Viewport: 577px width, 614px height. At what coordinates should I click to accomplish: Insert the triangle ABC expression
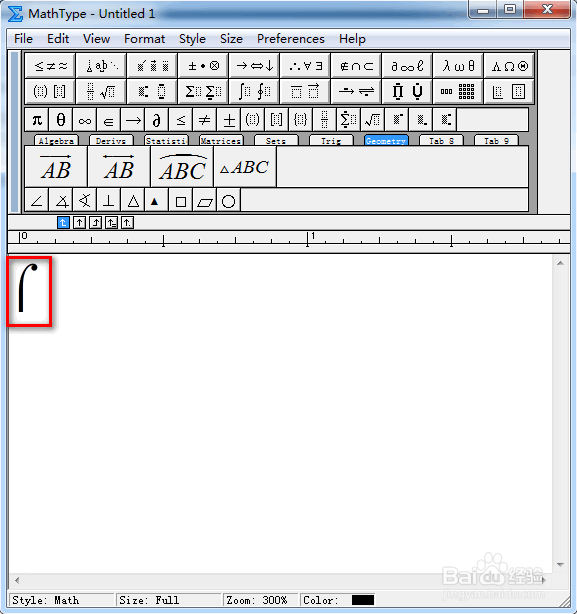pos(245,167)
